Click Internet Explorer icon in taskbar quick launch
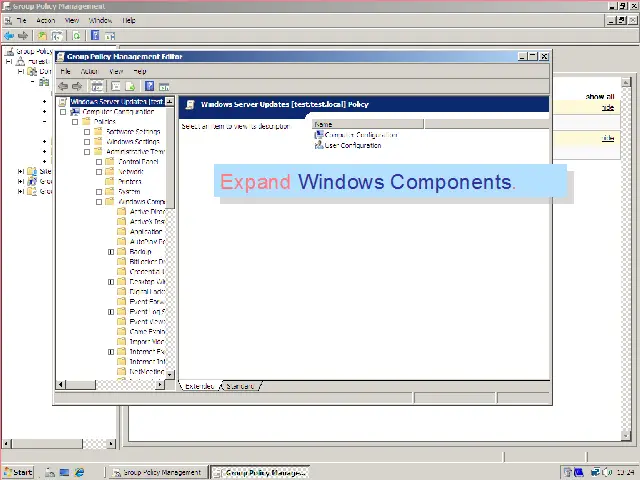 click(79, 472)
